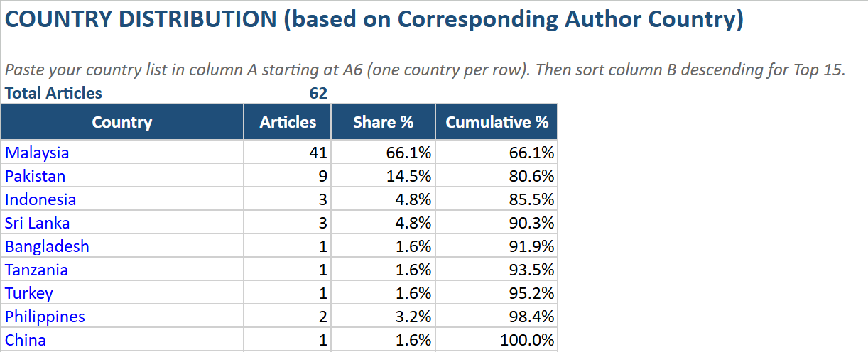Image resolution: width=868 pixels, height=352 pixels.
Task: Click on Tanzania in the country column
Action: 36,270
